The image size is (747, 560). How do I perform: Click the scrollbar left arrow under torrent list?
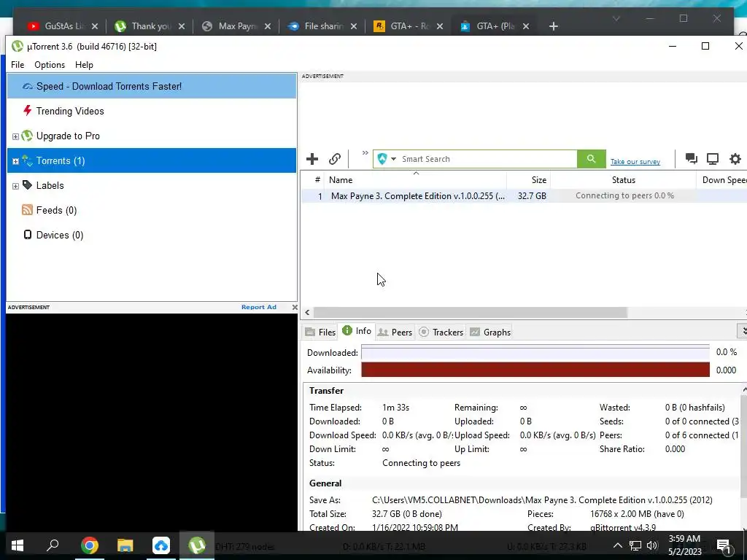point(307,312)
